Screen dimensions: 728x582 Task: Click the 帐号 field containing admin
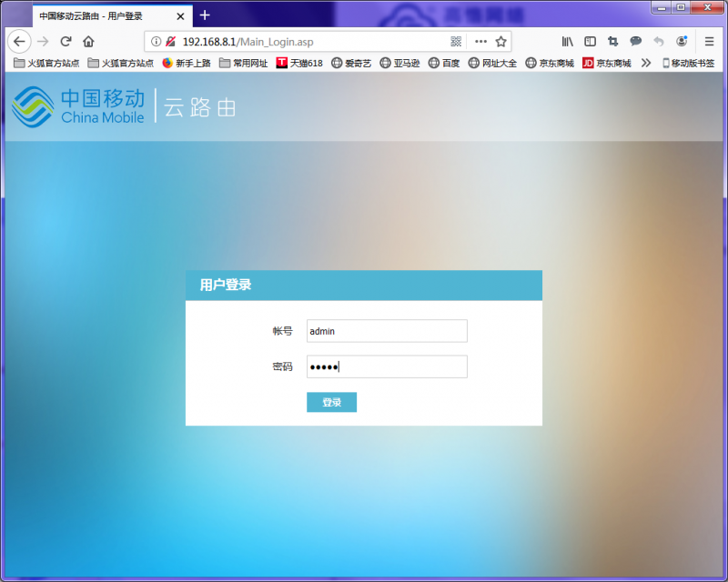pyautogui.click(x=387, y=331)
